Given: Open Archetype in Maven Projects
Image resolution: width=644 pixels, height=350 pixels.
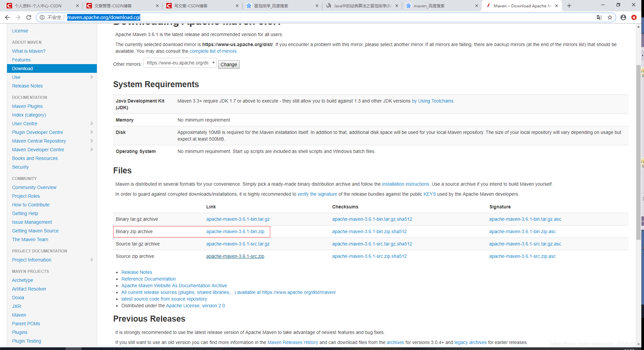Looking at the screenshot, I should [23, 280].
